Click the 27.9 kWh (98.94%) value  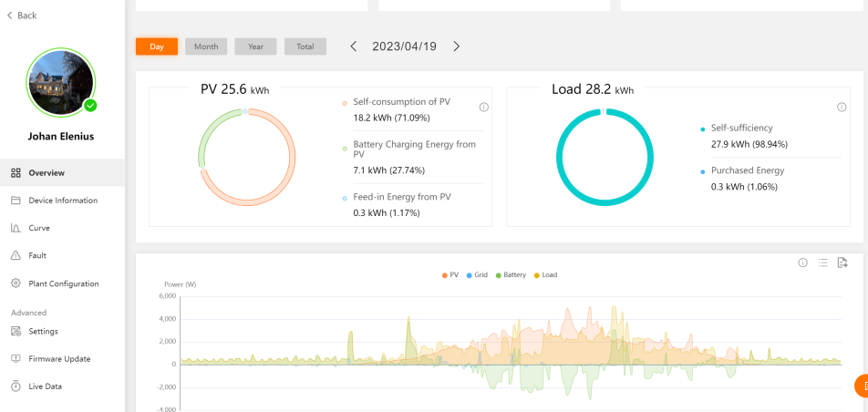point(749,144)
